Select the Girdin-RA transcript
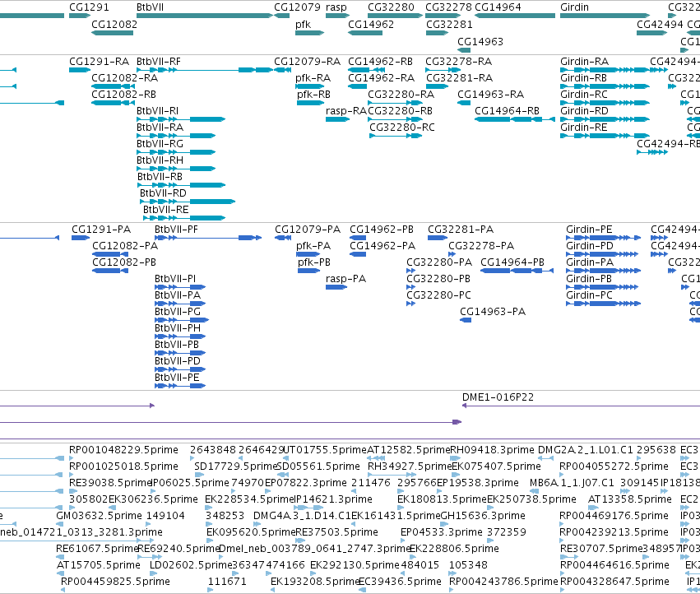The width and height of the screenshot is (700, 594). click(605, 70)
